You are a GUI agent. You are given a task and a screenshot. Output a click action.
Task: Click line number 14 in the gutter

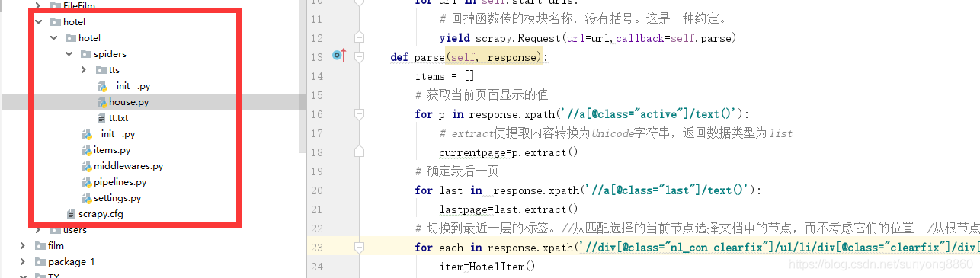317,76
